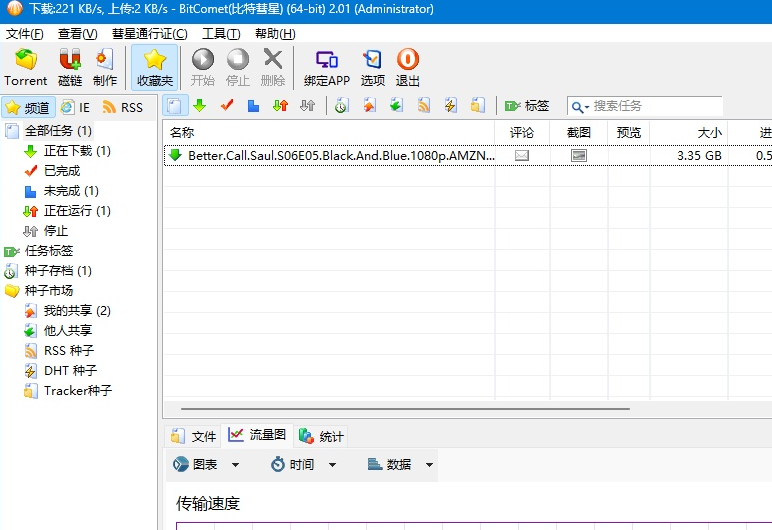Image resolution: width=772 pixels, height=530 pixels.
Task: Click torrent archive filter icon in filter bar
Action: [x=341, y=105]
